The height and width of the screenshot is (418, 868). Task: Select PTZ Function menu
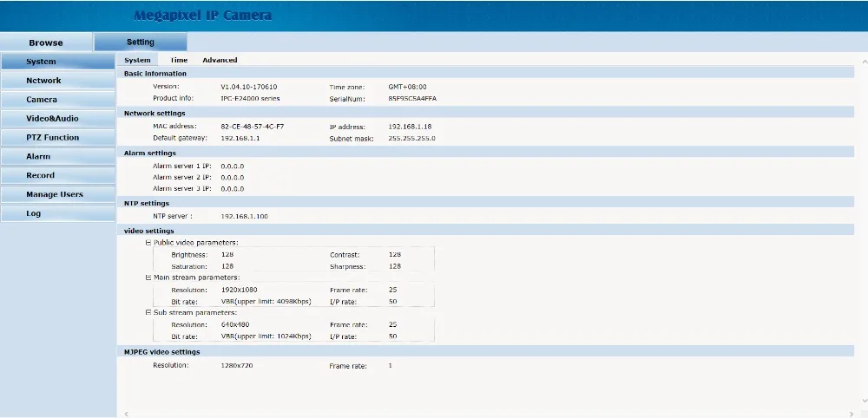click(57, 138)
